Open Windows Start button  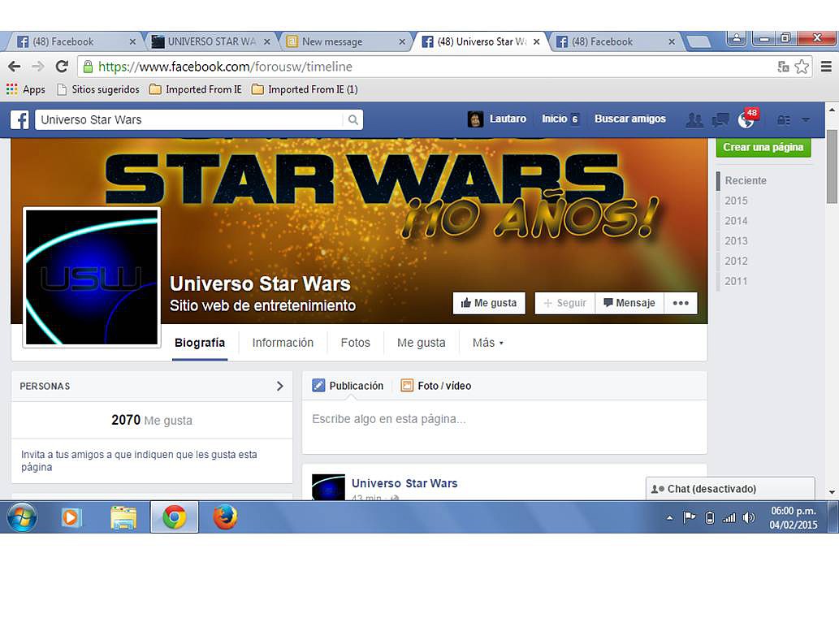[22, 517]
